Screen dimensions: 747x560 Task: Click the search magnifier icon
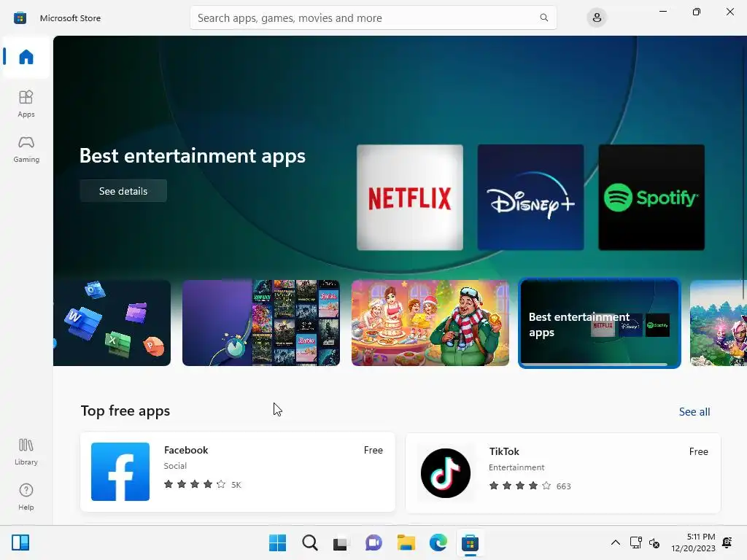pyautogui.click(x=543, y=17)
